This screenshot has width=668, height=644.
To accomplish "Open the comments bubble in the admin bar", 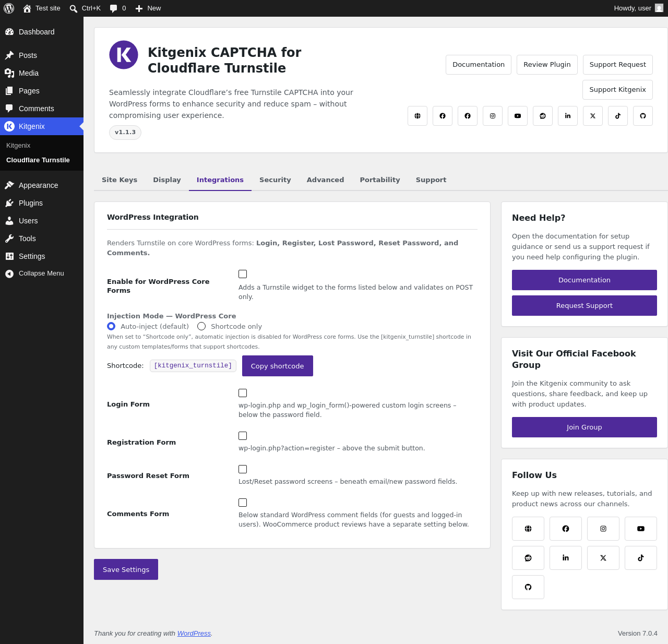I will pyautogui.click(x=118, y=8).
